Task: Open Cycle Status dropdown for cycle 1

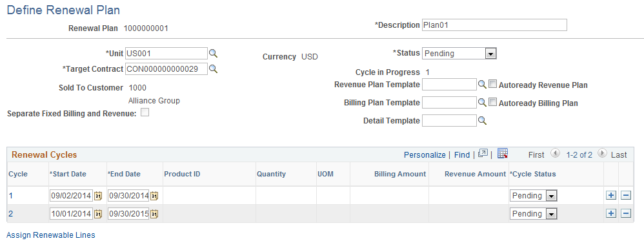Action: pyautogui.click(x=533, y=196)
